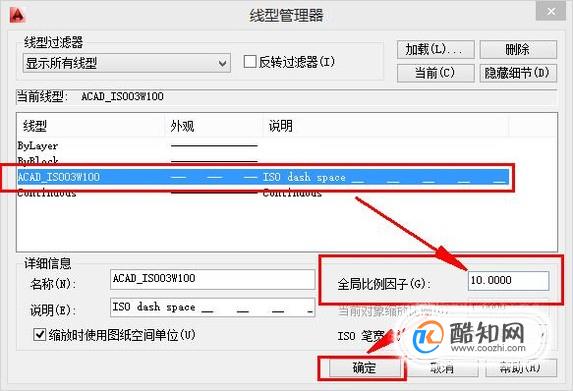Click the 隐藏细节(D) button
The width and height of the screenshot is (573, 391).
tap(518, 73)
